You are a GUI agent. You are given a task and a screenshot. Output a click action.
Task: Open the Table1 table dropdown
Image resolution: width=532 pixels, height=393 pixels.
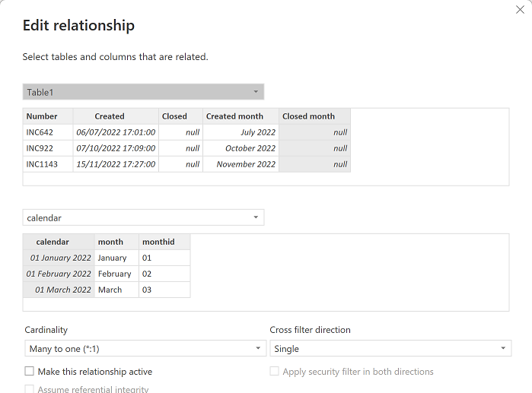(x=143, y=92)
